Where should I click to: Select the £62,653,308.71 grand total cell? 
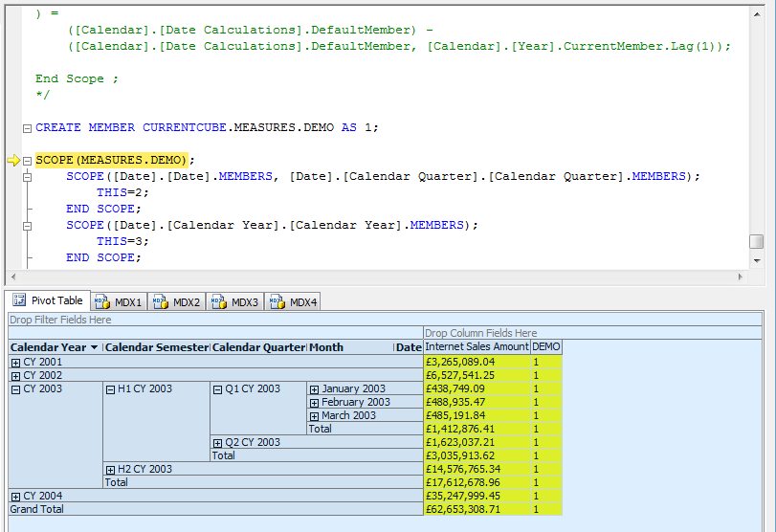tap(477, 509)
